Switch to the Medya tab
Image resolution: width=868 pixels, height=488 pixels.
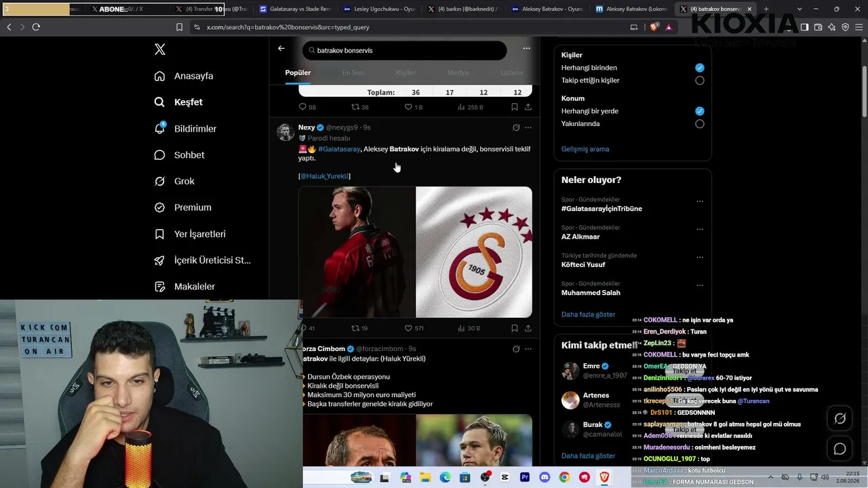458,73
